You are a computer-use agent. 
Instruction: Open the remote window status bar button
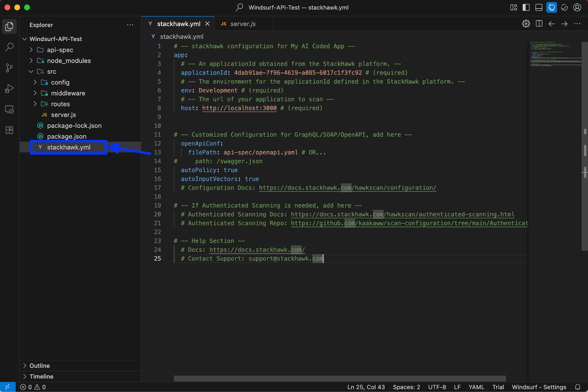(8, 387)
